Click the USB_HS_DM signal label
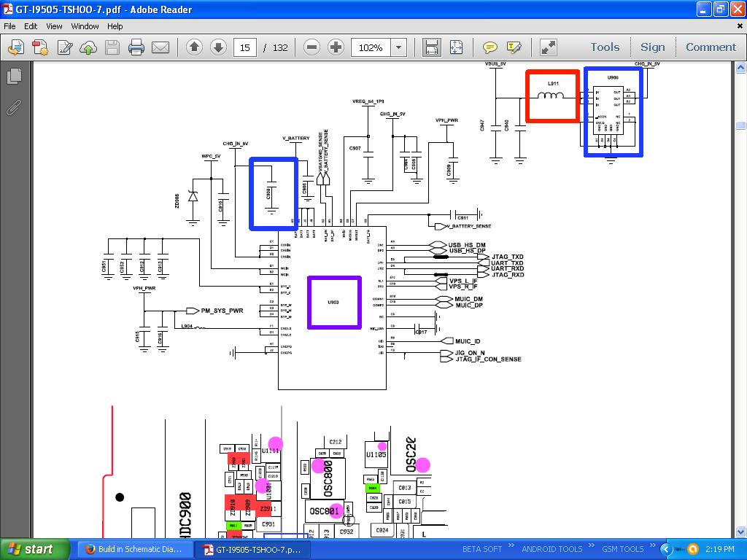 pyautogui.click(x=467, y=245)
